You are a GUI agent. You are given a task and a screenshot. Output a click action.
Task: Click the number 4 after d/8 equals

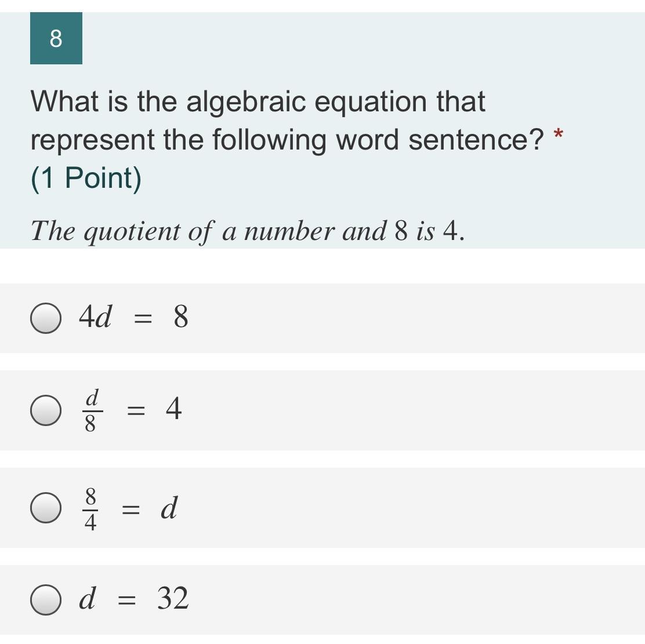[x=173, y=410]
